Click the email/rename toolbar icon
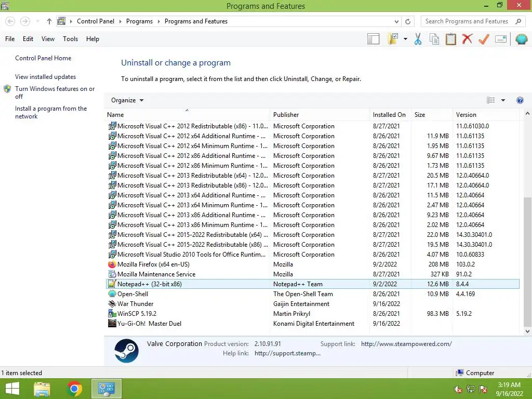The image size is (532, 399). [501, 39]
